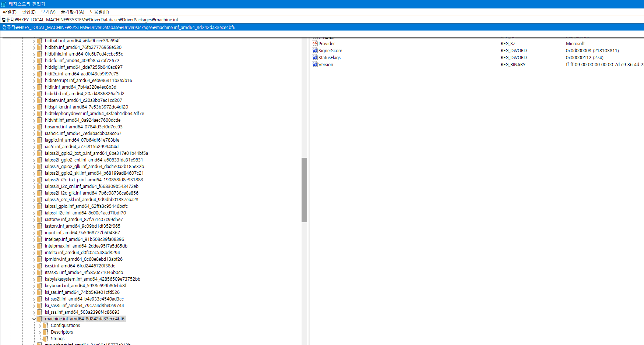Click folder icon of hidbthle.inf_amd64_0fc6b7cd4ccbc55c
644x345 pixels.
40,54
